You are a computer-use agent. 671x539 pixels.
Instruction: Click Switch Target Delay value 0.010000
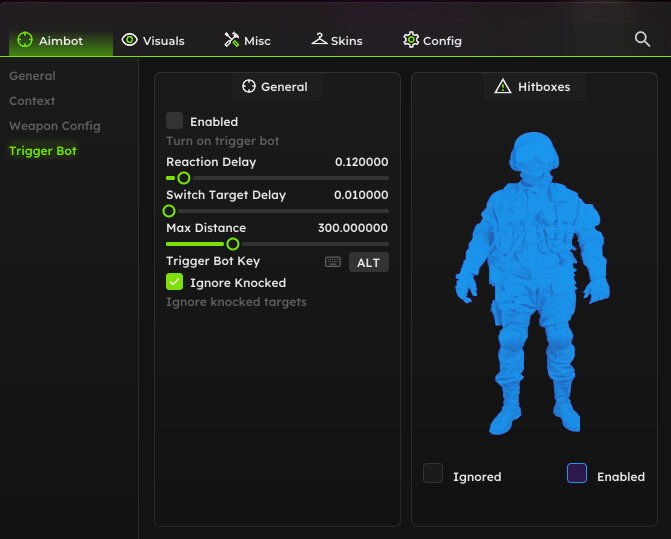[361, 195]
